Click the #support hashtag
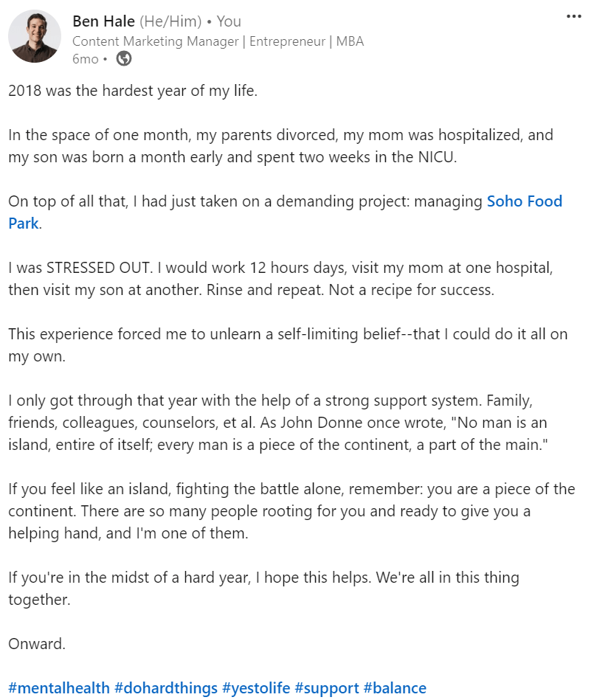This screenshot has height=700, width=594. pos(325,688)
